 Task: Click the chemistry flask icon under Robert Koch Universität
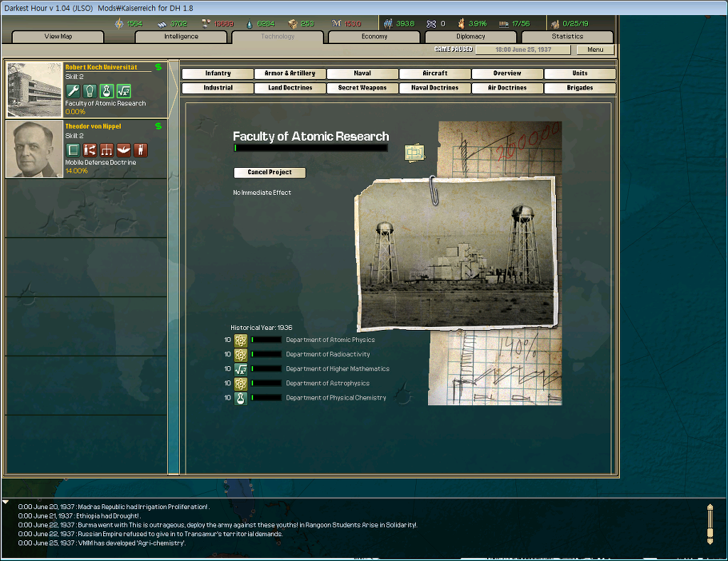pos(107,91)
